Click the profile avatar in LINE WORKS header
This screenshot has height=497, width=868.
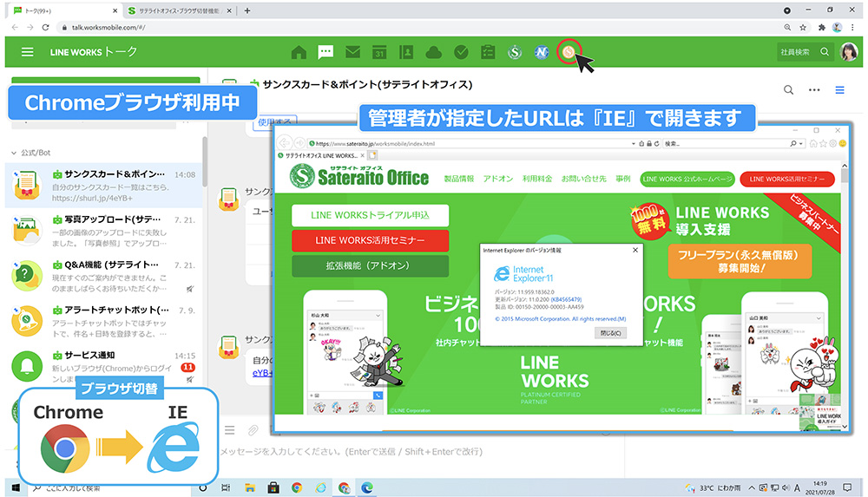click(x=849, y=51)
